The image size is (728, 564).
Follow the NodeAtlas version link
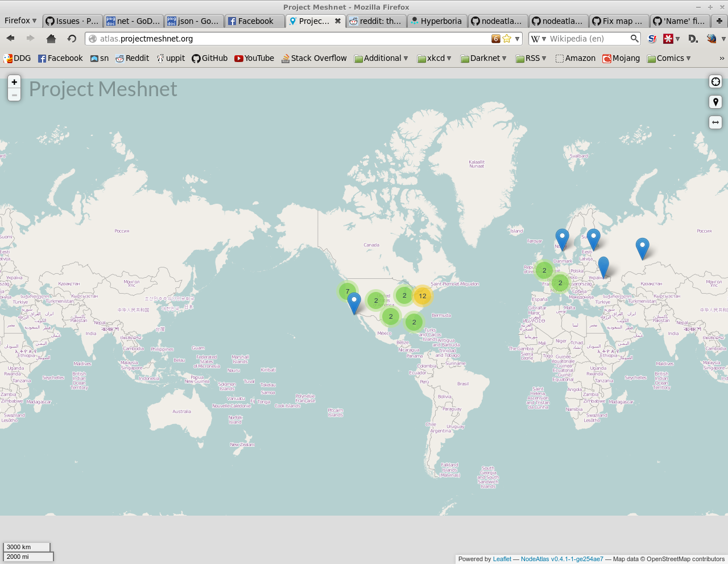point(562,559)
